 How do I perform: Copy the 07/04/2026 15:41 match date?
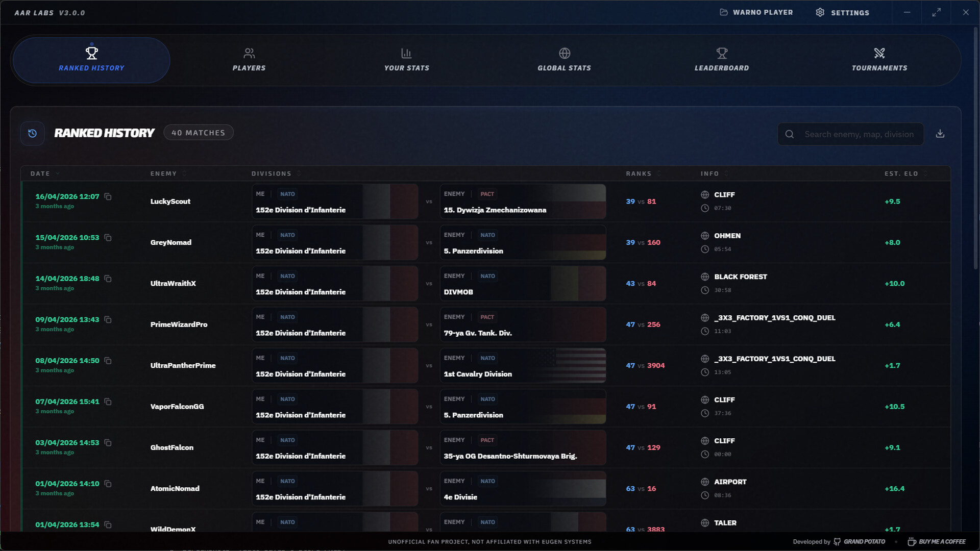point(108,402)
